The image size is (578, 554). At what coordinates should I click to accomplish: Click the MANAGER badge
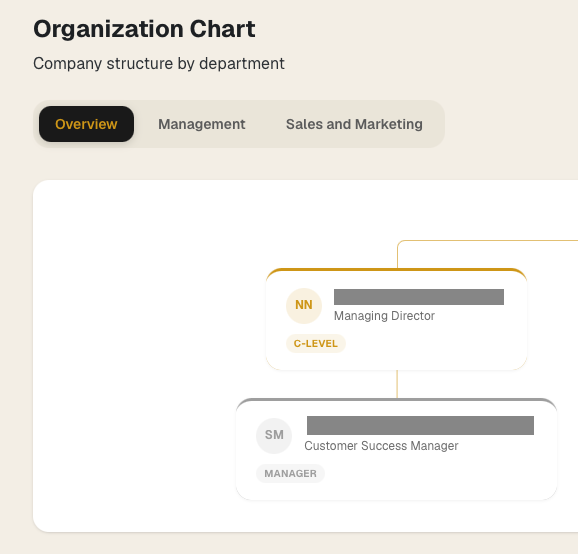(x=290, y=473)
